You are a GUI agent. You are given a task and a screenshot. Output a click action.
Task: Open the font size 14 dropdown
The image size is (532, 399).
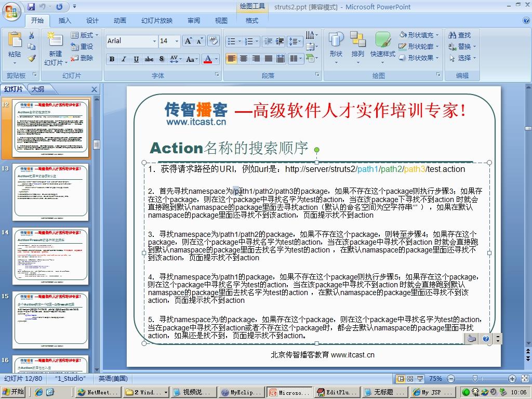[177, 41]
